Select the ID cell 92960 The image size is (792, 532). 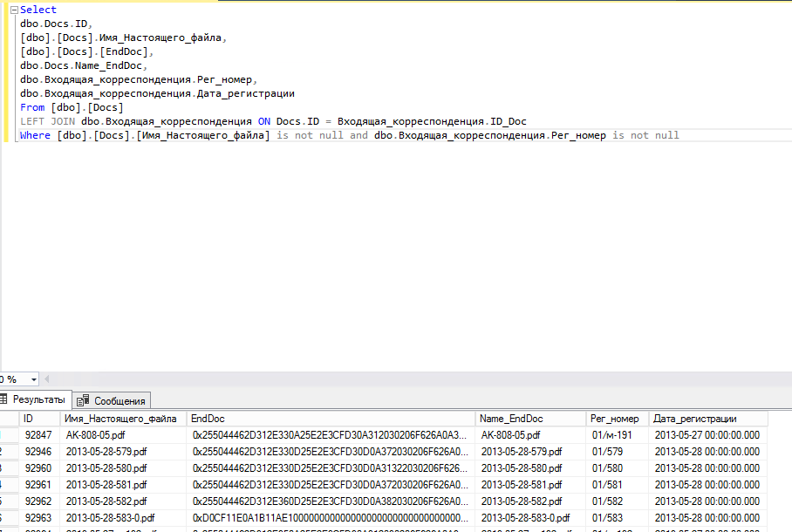pos(39,468)
